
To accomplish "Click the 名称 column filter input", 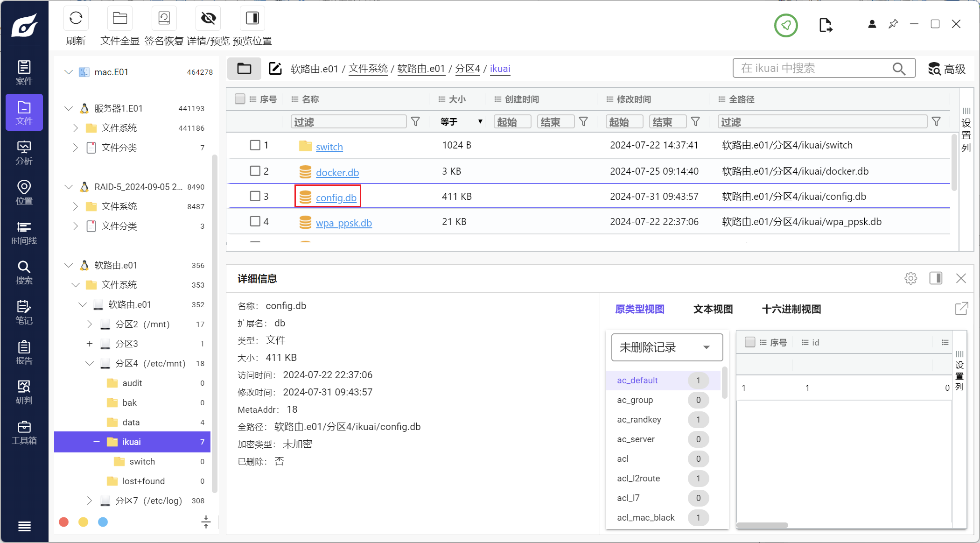I will pyautogui.click(x=349, y=122).
